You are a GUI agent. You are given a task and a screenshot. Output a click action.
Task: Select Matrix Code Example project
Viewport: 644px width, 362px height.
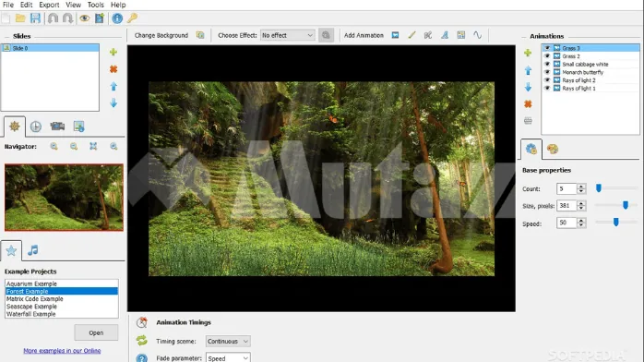62,298
